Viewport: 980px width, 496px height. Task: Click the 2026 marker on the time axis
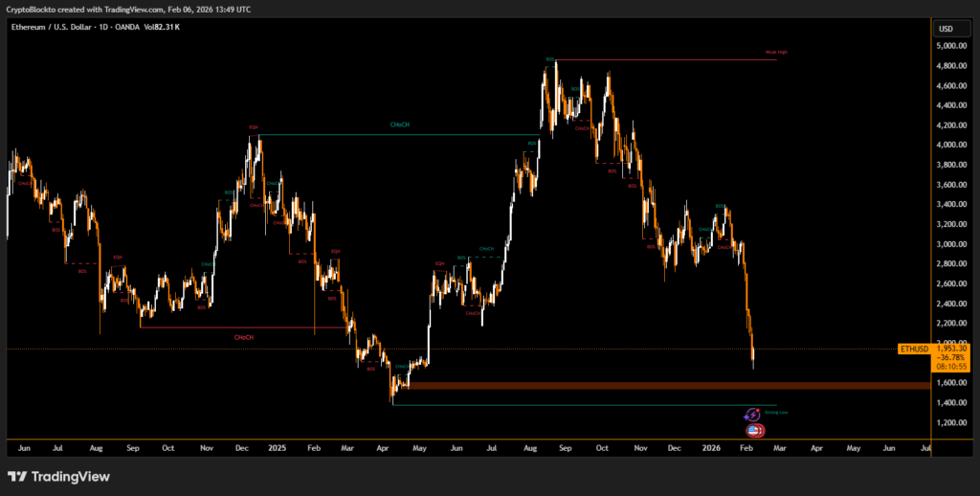point(709,447)
